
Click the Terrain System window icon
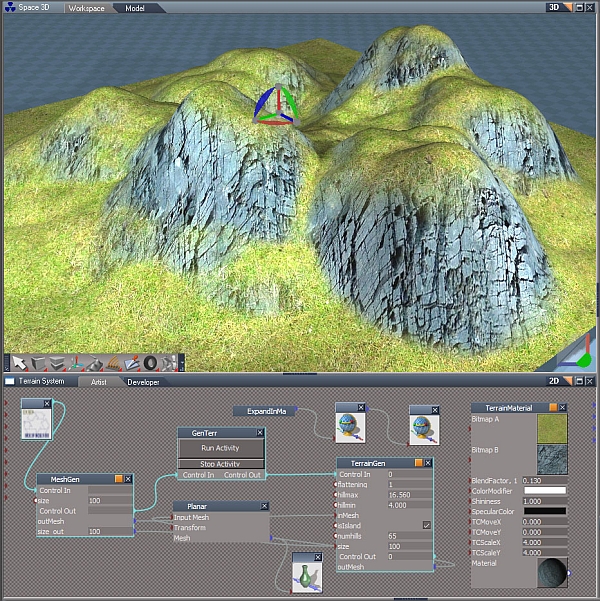(9, 381)
